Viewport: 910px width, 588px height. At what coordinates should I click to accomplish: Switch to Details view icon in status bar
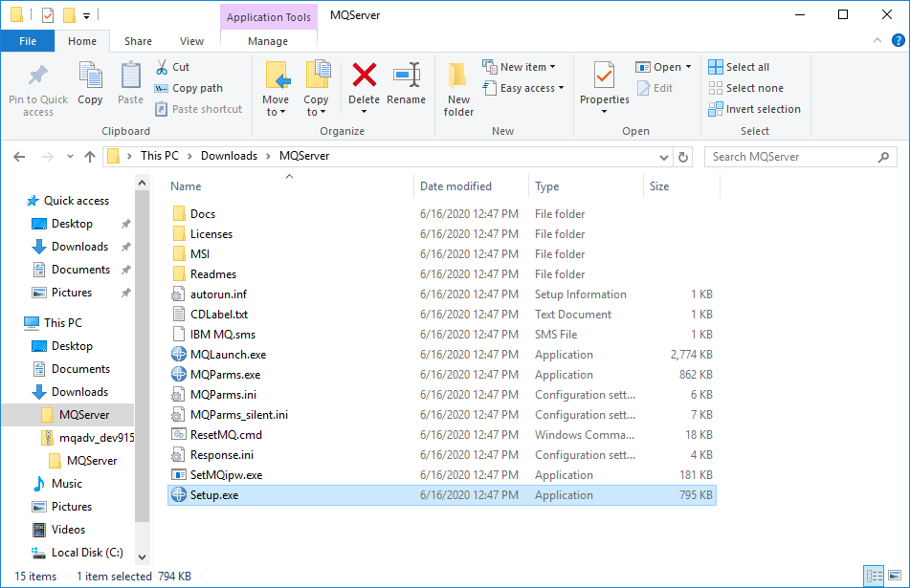[x=874, y=576]
